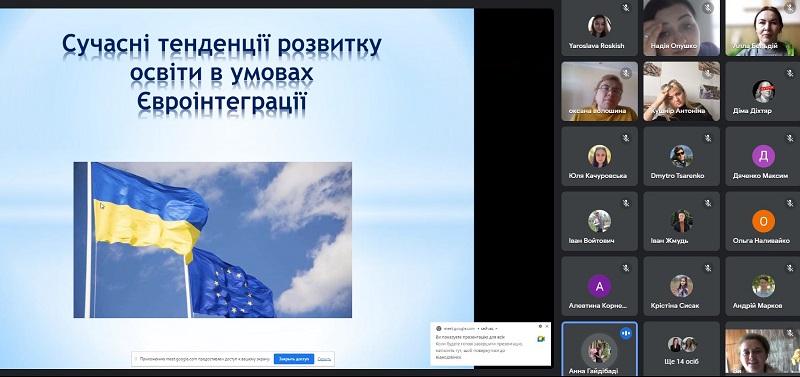
Task: Click muted mic icon on оксана волошина tile
Action: coord(626,73)
